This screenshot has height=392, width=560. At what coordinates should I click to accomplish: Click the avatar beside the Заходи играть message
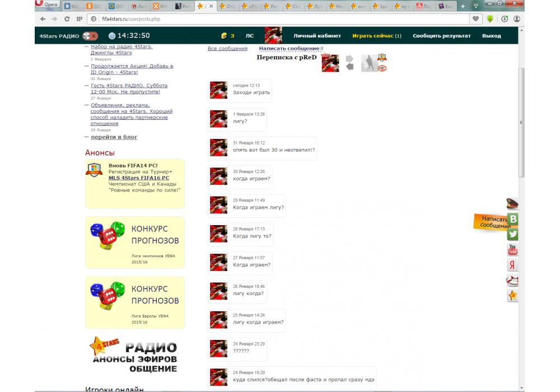pos(218,90)
